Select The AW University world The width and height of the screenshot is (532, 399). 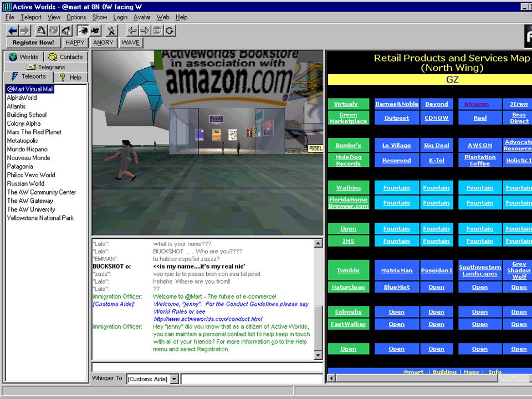pyautogui.click(x=31, y=209)
